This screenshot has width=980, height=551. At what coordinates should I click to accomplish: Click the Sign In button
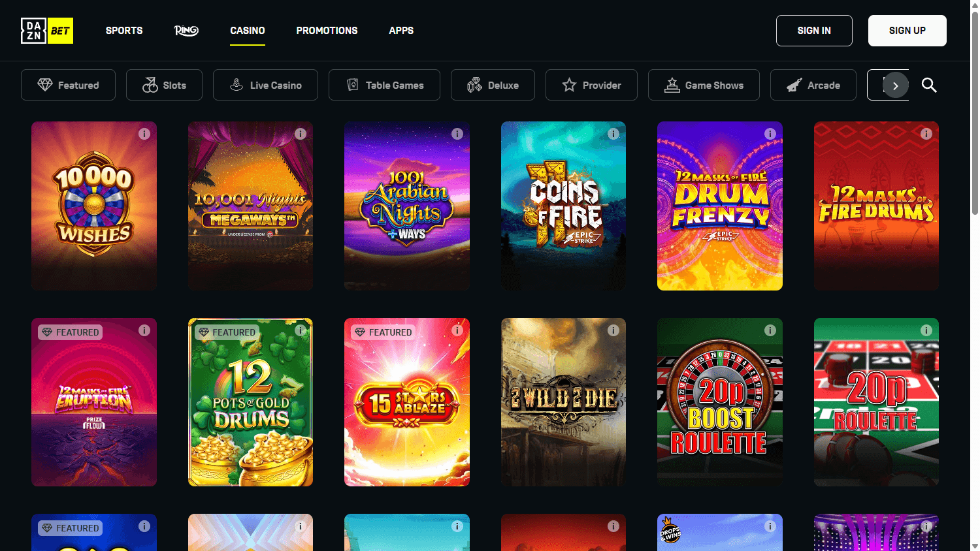pos(814,31)
